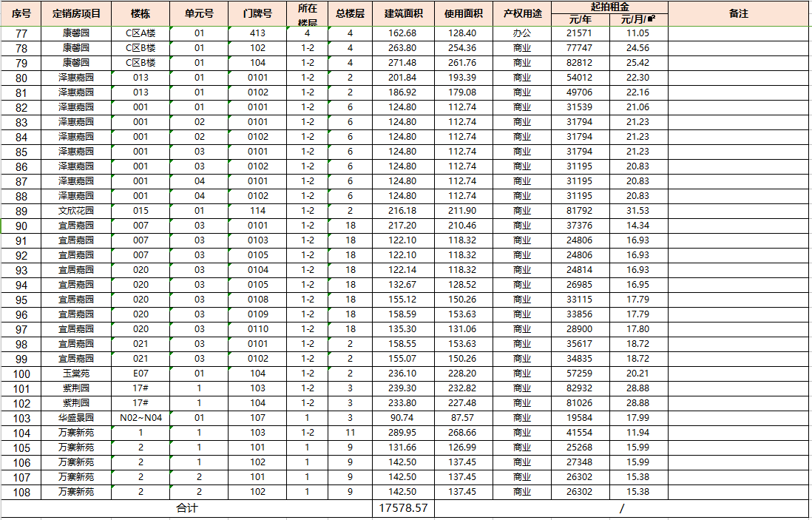812x520 pixels.
Task: Click the 备注 column header
Action: [738, 14]
